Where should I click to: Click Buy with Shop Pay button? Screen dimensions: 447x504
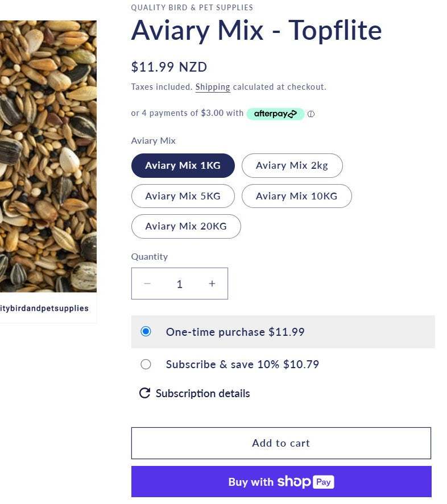click(x=281, y=482)
